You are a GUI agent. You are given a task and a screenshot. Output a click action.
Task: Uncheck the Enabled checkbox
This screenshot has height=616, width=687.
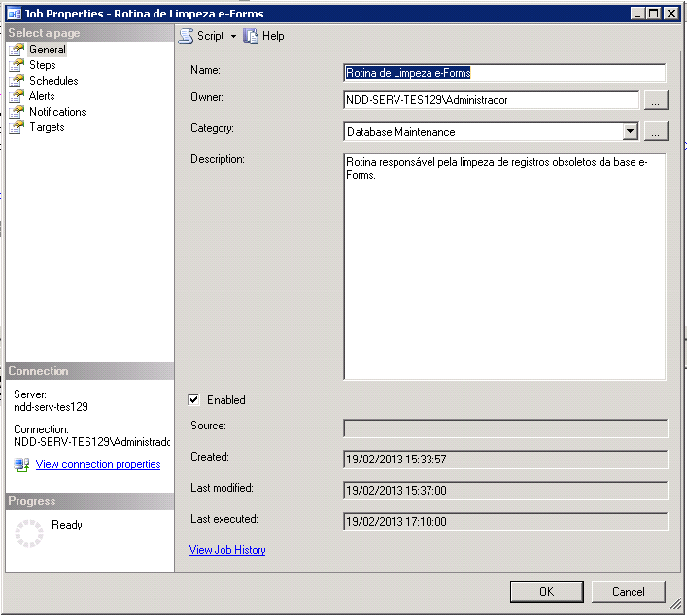[x=194, y=399]
